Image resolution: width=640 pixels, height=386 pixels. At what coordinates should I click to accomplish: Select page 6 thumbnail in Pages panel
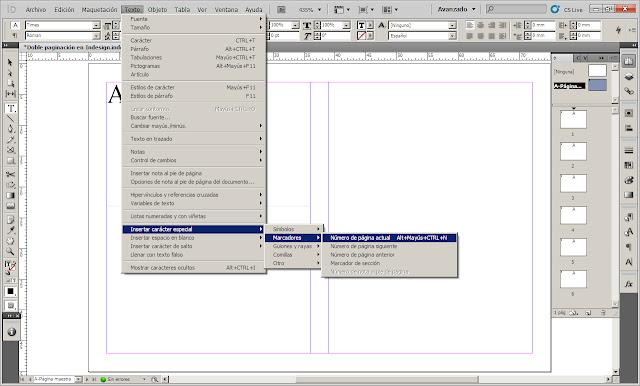click(x=573, y=280)
